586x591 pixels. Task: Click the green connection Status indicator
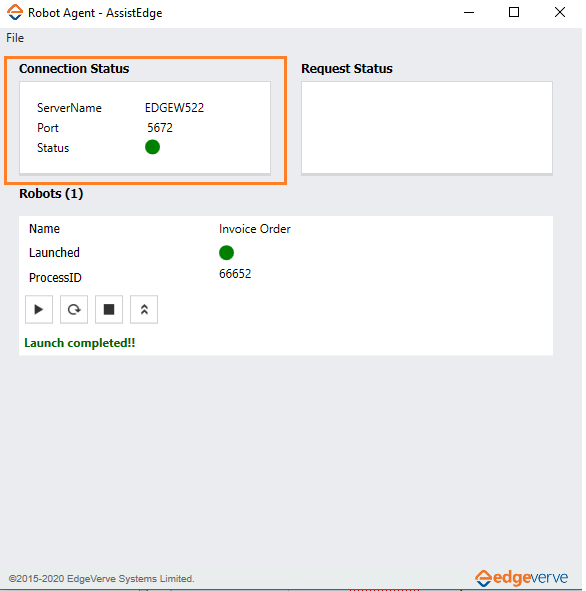point(152,147)
